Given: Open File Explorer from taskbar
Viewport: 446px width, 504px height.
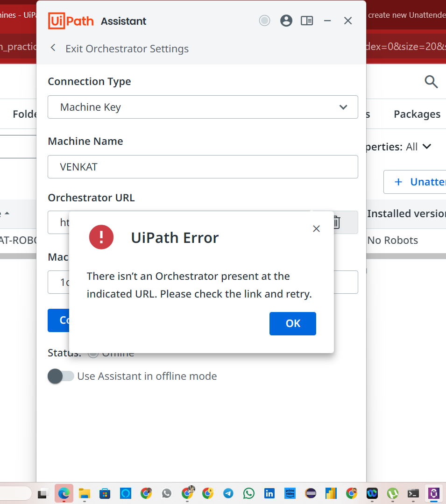Looking at the screenshot, I should (x=84, y=493).
